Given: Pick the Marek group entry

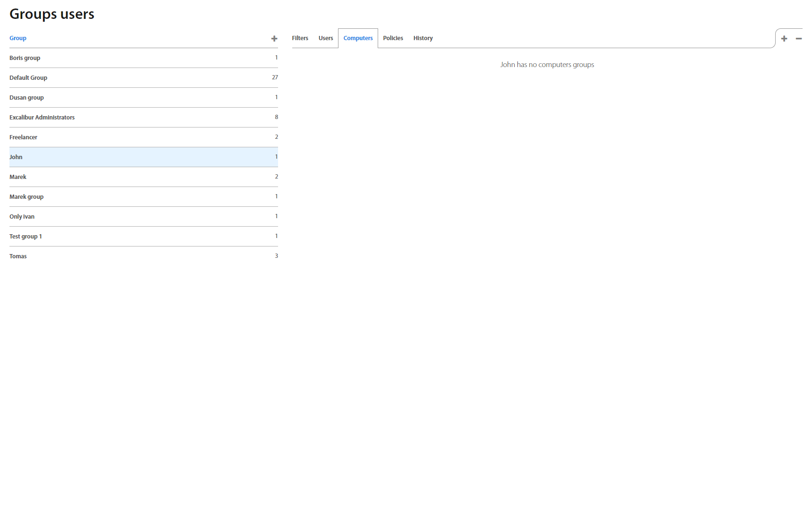Looking at the screenshot, I should pos(26,197).
